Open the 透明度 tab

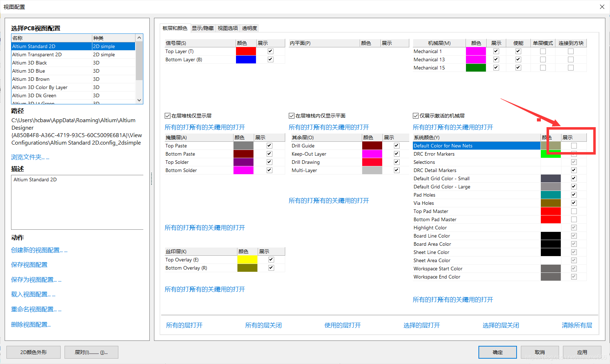pos(249,28)
